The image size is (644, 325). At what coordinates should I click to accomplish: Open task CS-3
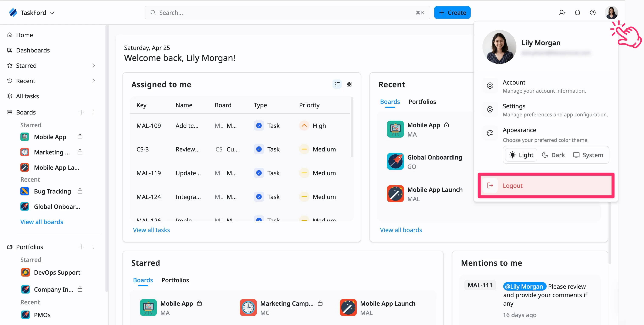click(142, 149)
